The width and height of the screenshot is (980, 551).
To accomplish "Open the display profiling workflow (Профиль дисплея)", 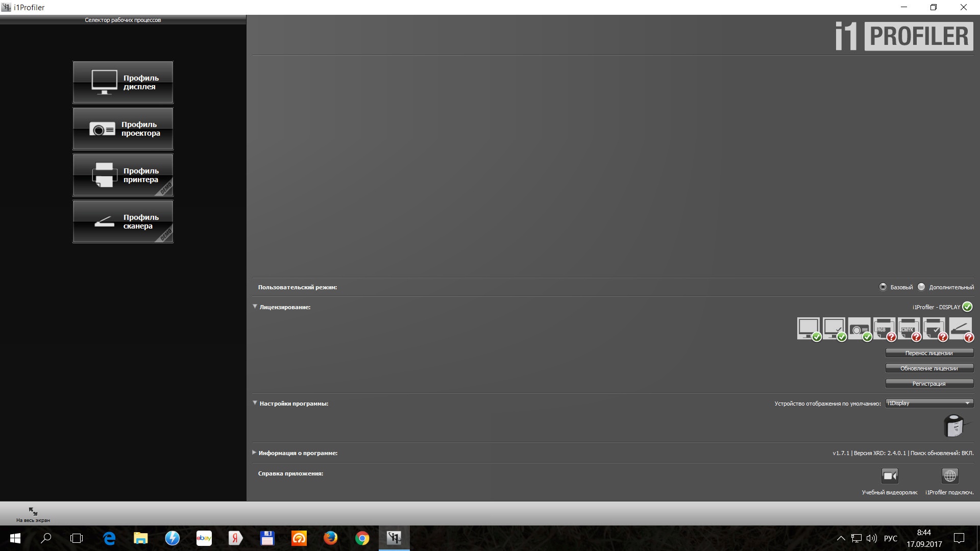I will 123,82.
